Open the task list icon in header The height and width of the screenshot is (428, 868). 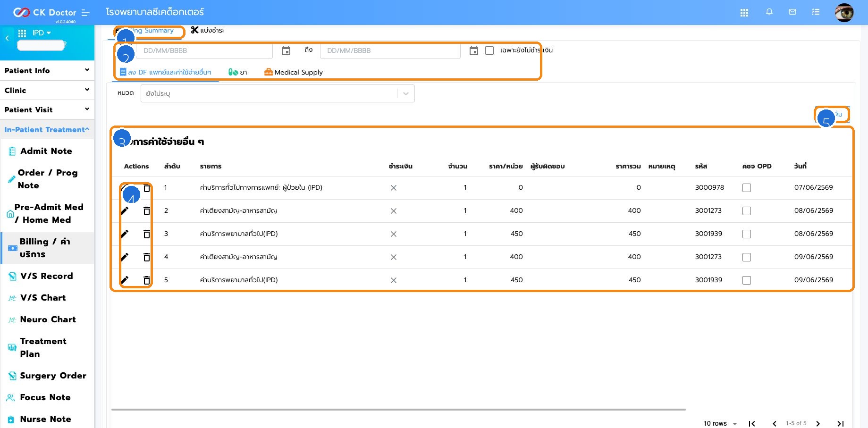816,12
